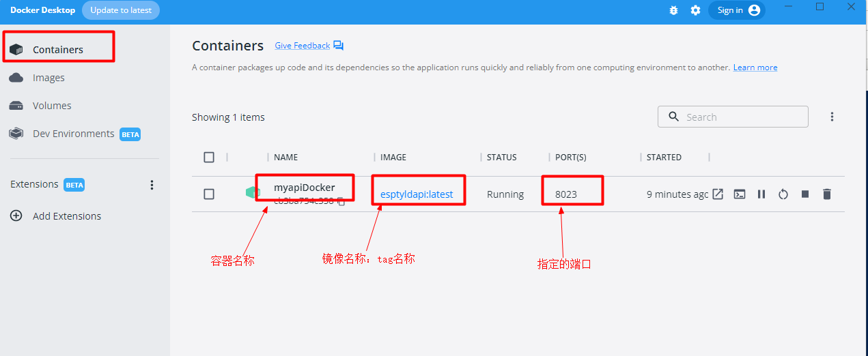
Task: Open the Give Feedback link
Action: pyautogui.click(x=302, y=46)
